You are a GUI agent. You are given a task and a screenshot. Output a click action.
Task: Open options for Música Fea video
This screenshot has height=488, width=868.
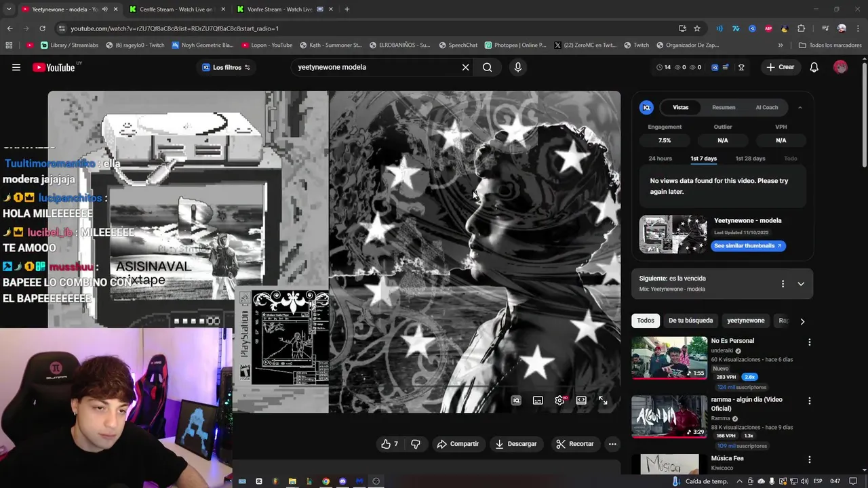pyautogui.click(x=809, y=460)
